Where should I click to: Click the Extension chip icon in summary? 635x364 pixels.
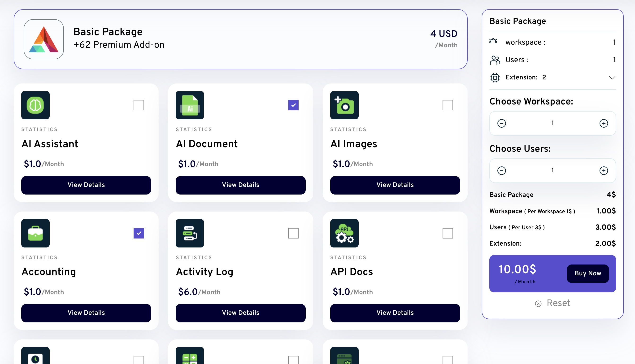(495, 78)
